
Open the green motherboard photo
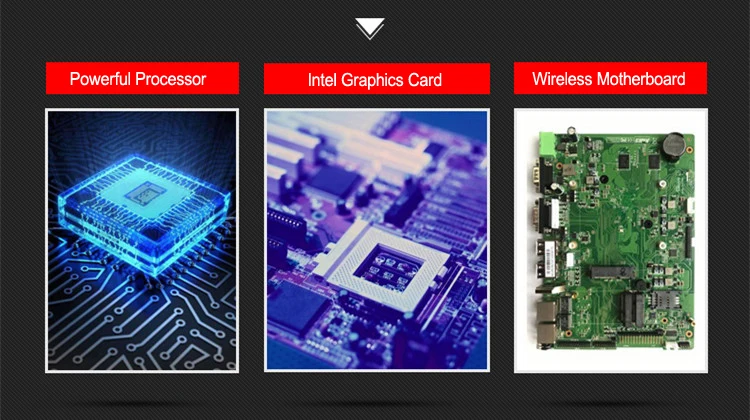point(611,241)
